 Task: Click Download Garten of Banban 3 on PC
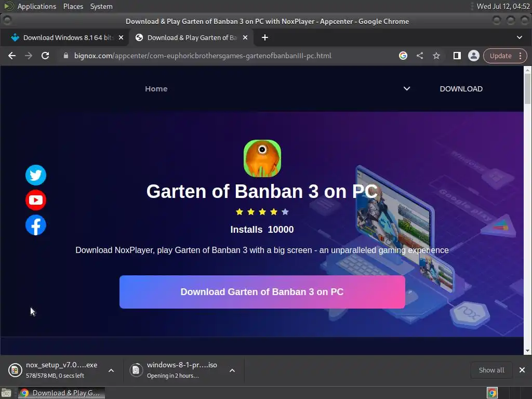tap(262, 292)
